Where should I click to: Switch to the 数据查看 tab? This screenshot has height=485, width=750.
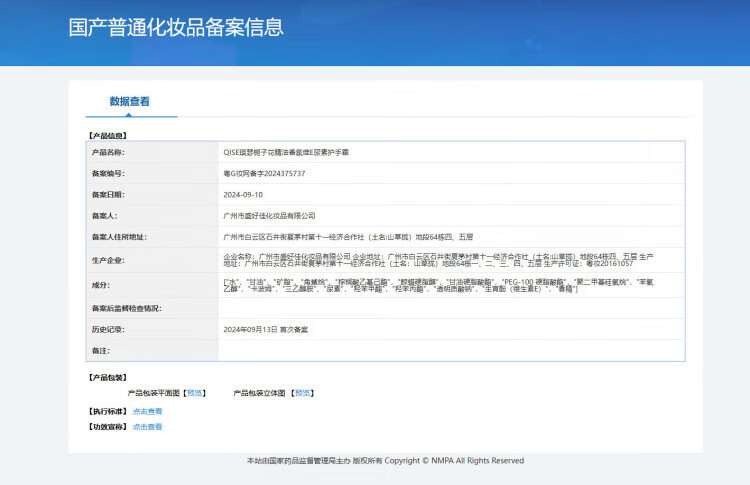pyautogui.click(x=130, y=101)
